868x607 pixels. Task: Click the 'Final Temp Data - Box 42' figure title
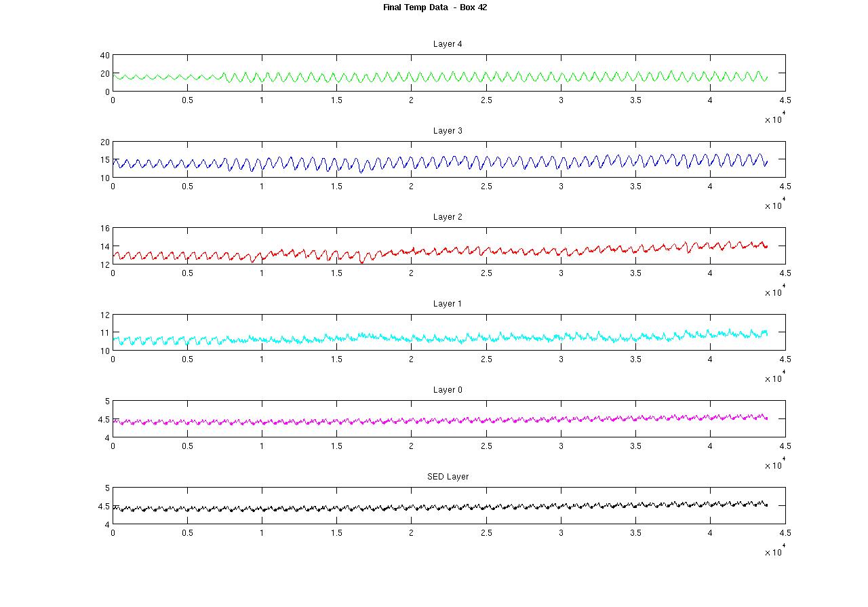tap(435, 7)
